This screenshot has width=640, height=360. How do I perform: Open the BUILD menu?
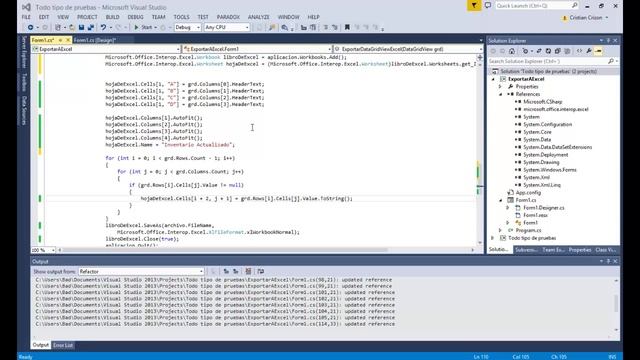pos(112,17)
